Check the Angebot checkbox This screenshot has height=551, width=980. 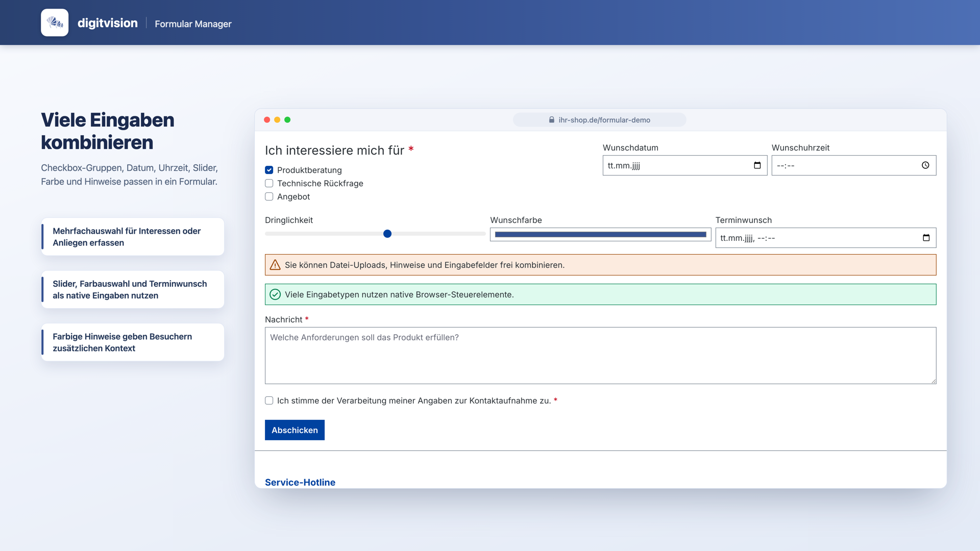point(269,196)
